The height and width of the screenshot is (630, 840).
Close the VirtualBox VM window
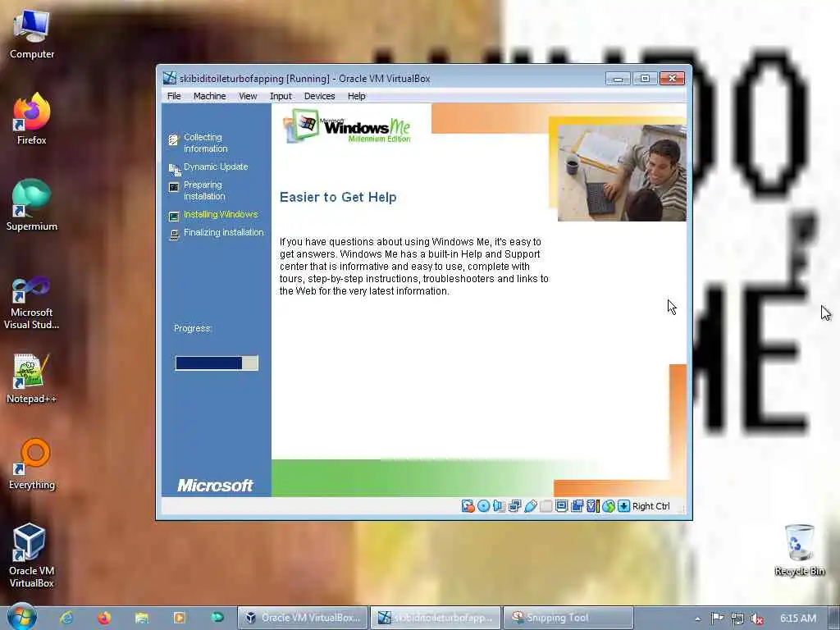pyautogui.click(x=672, y=79)
